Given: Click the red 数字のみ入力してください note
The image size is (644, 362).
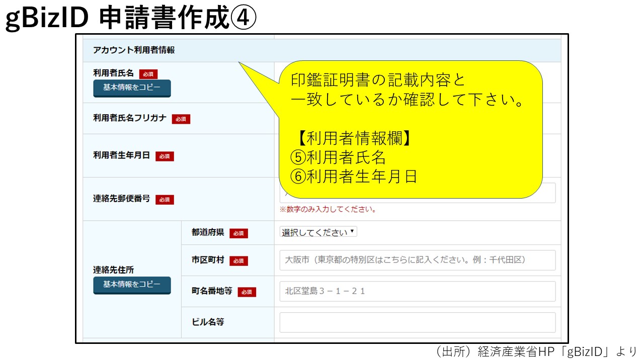Looking at the screenshot, I should pyautogui.click(x=328, y=210).
